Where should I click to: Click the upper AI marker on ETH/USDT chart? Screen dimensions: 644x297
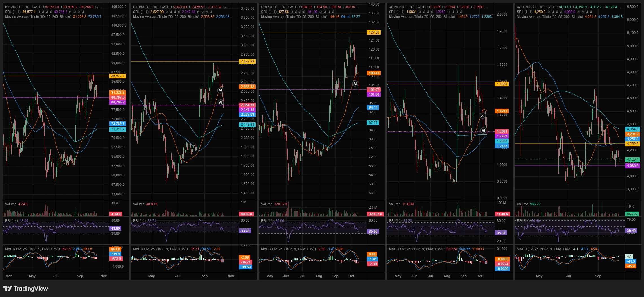220,90
